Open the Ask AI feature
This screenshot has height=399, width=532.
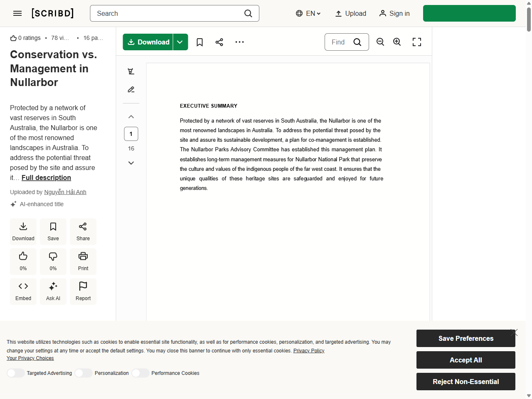coord(53,291)
